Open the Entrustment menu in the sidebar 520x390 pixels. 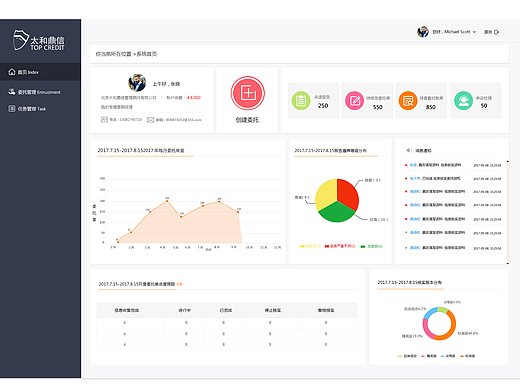tap(34, 92)
